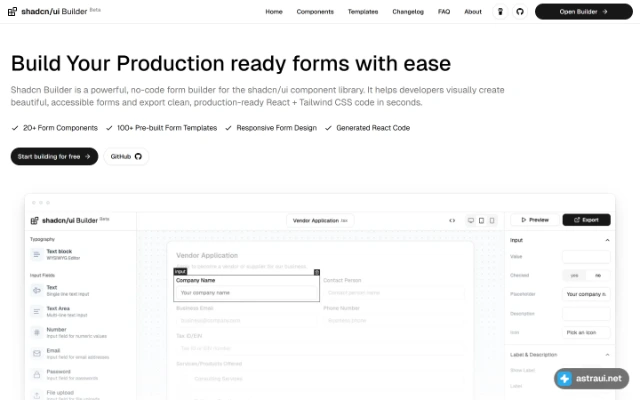Select the mobile viewport icon
The width and height of the screenshot is (640, 400).
click(492, 220)
